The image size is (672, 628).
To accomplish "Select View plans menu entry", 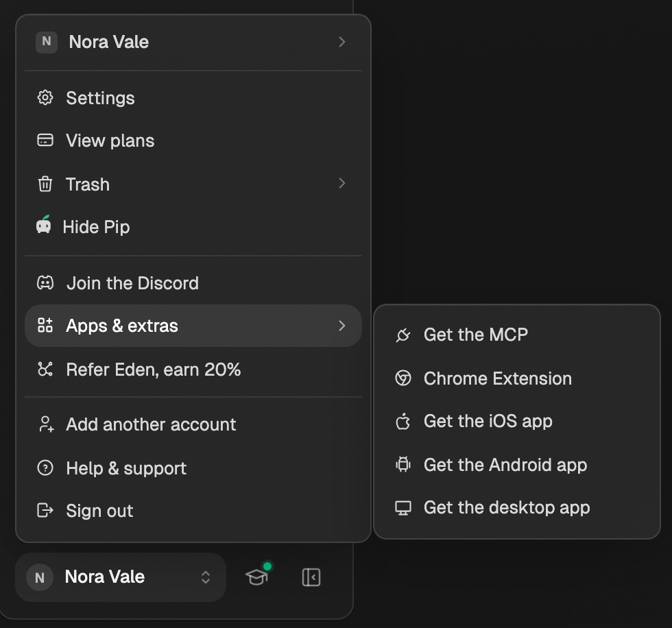I will [x=193, y=141].
